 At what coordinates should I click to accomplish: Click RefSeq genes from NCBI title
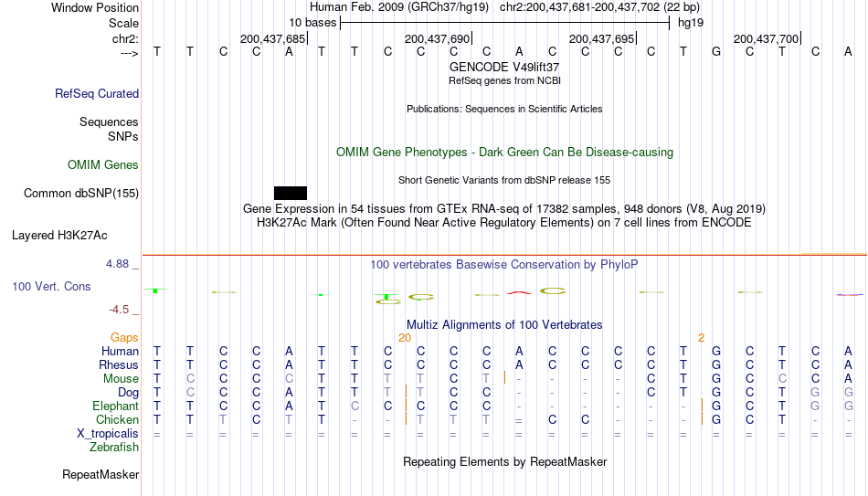505,80
